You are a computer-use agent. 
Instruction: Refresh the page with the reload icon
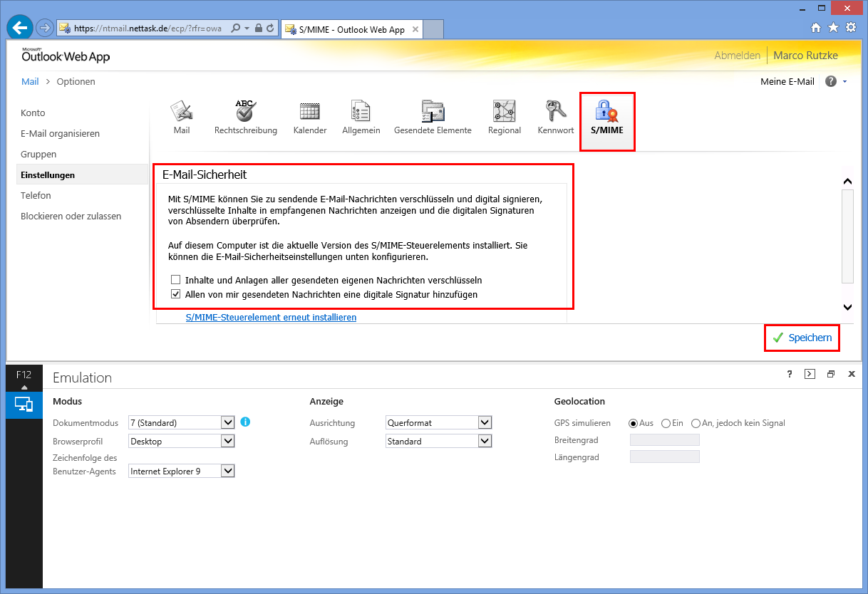click(x=271, y=28)
